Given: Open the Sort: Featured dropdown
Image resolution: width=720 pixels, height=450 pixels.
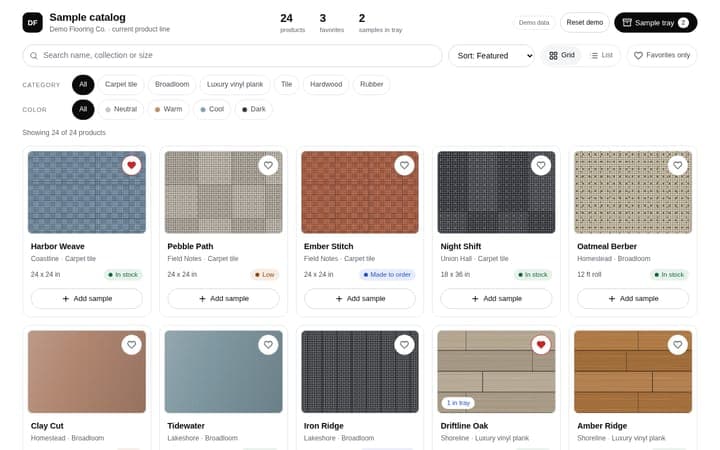Looking at the screenshot, I should pyautogui.click(x=491, y=56).
